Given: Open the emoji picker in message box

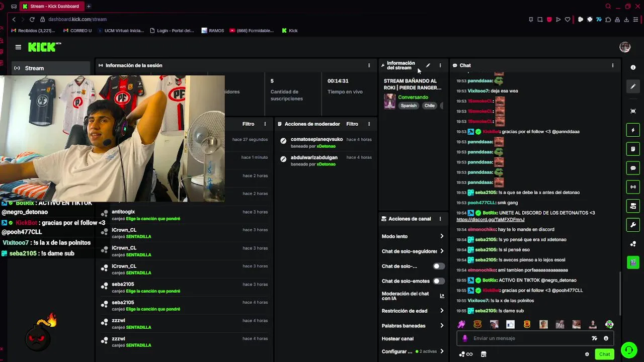Looking at the screenshot, I should (x=606, y=338).
